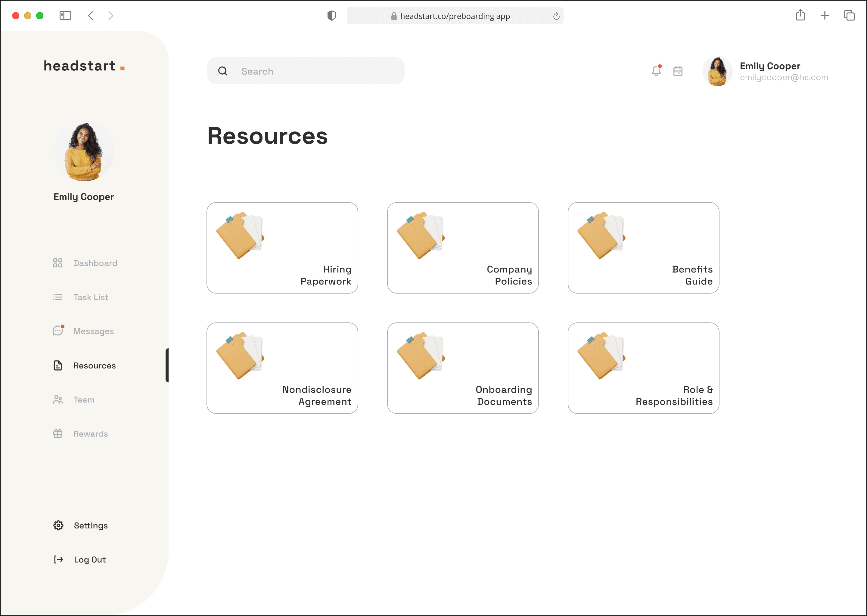Click the headstart.co address bar

[454, 16]
